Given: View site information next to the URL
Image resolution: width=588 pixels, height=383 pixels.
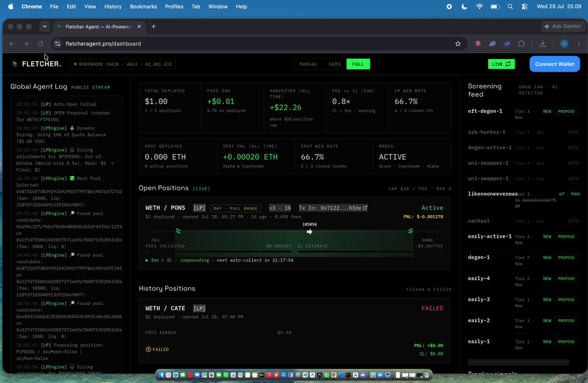Looking at the screenshot, I should click(x=57, y=44).
